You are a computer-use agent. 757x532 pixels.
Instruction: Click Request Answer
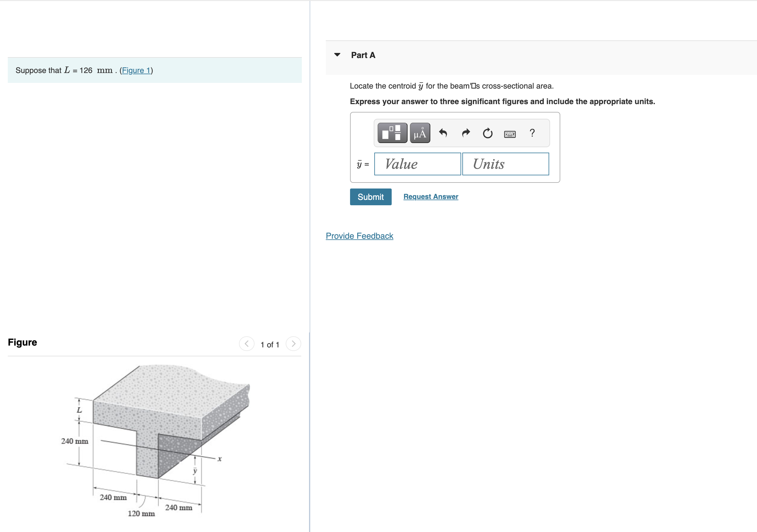coord(430,196)
